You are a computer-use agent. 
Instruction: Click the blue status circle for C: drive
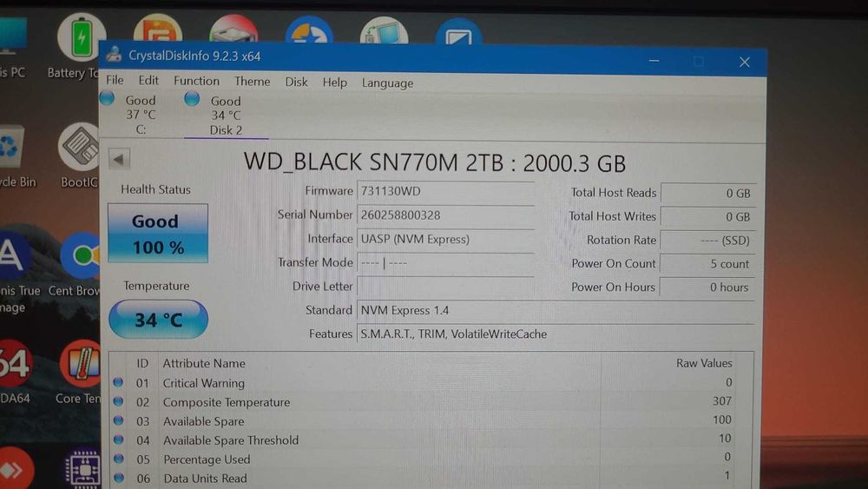(107, 98)
